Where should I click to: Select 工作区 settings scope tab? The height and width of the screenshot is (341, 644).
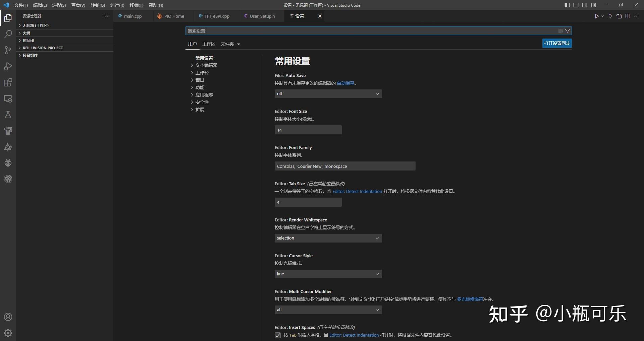tap(209, 44)
